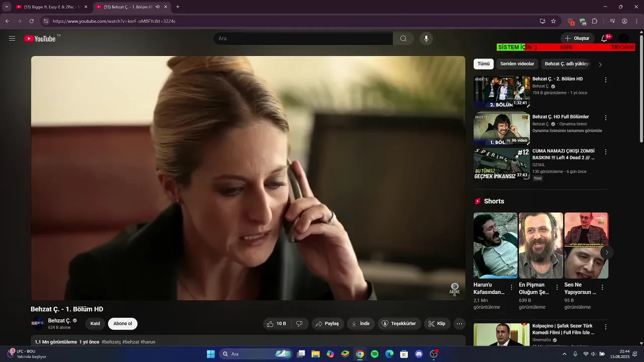Open options for Harun'u Kafasından short
Screen dimensions: 644x362
point(512,287)
